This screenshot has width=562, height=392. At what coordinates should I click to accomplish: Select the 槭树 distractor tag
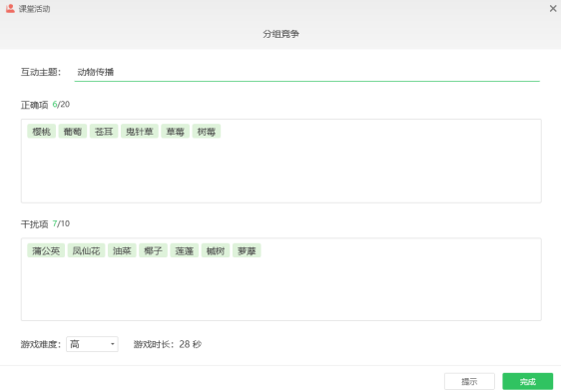216,250
